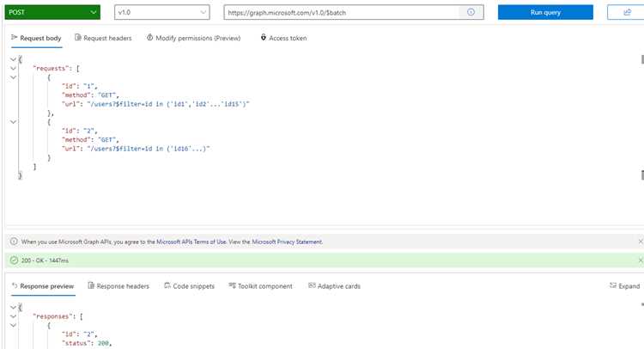Switch to the Request body tab

point(36,38)
